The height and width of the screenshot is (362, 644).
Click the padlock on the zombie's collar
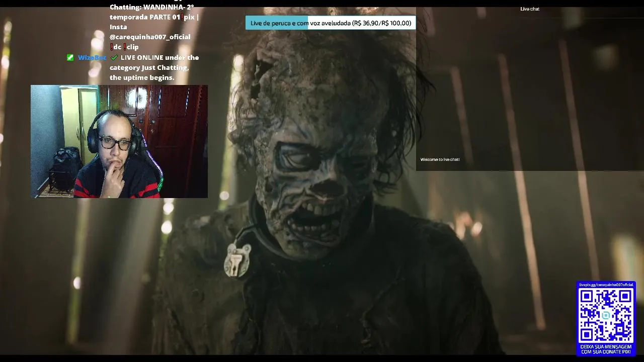tap(237, 259)
